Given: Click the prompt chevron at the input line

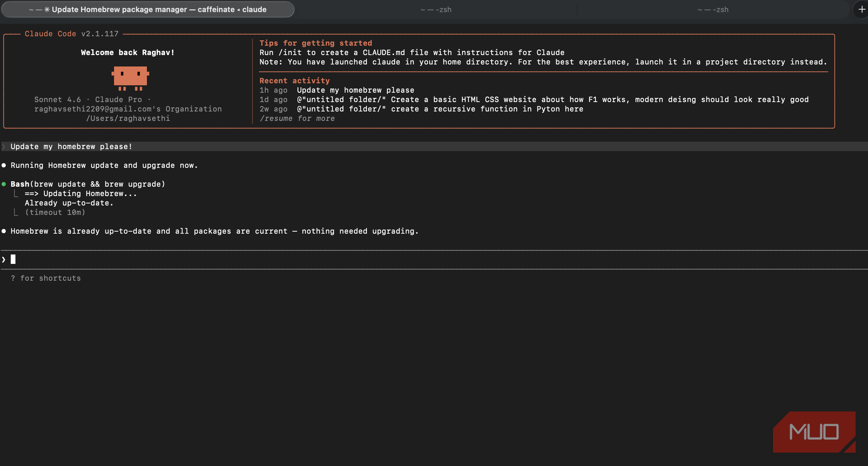Looking at the screenshot, I should (4, 259).
